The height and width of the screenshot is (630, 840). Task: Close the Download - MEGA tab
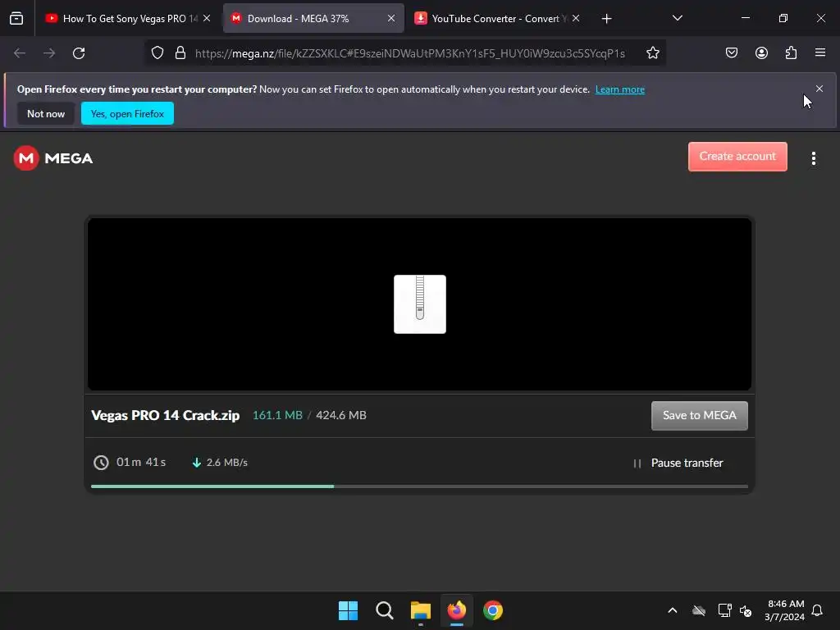tap(391, 18)
